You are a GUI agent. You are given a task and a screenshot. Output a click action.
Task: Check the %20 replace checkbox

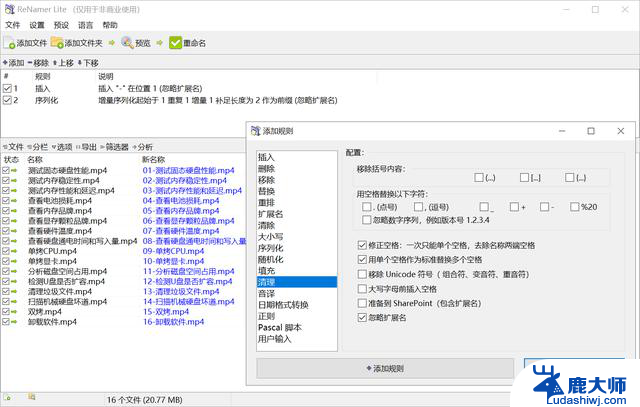[x=575, y=207]
